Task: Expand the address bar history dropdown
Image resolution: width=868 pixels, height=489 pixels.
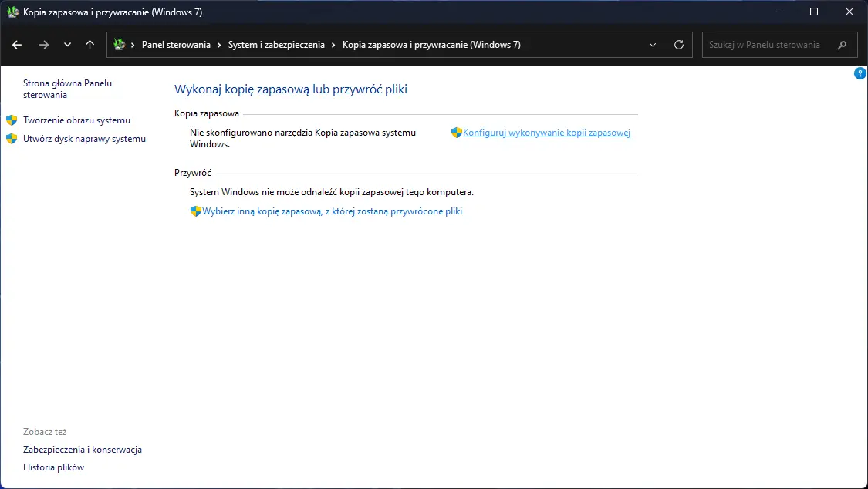Action: (x=654, y=45)
